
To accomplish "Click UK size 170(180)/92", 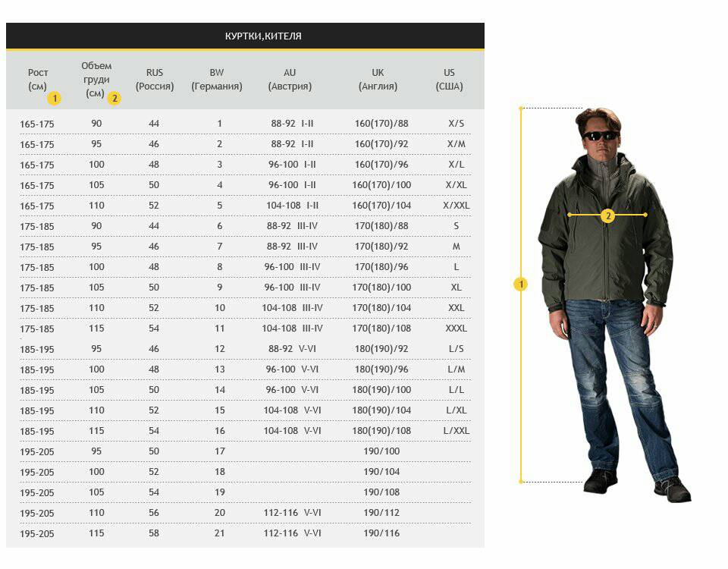I will point(381,246).
